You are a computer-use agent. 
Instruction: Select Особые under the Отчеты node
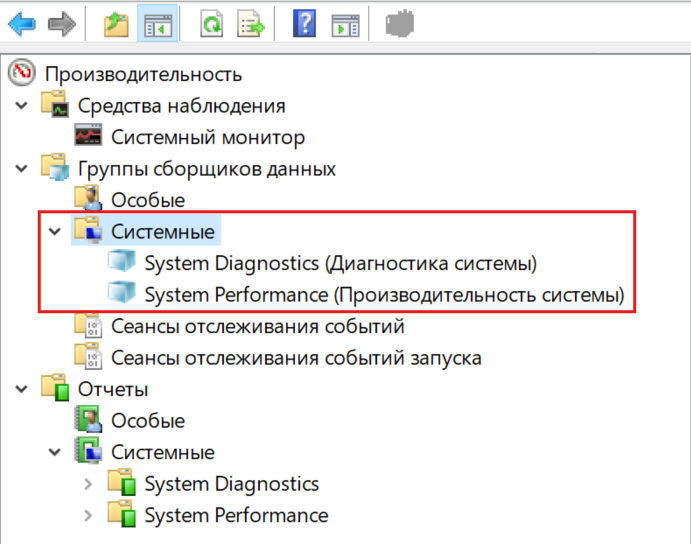tap(147, 421)
